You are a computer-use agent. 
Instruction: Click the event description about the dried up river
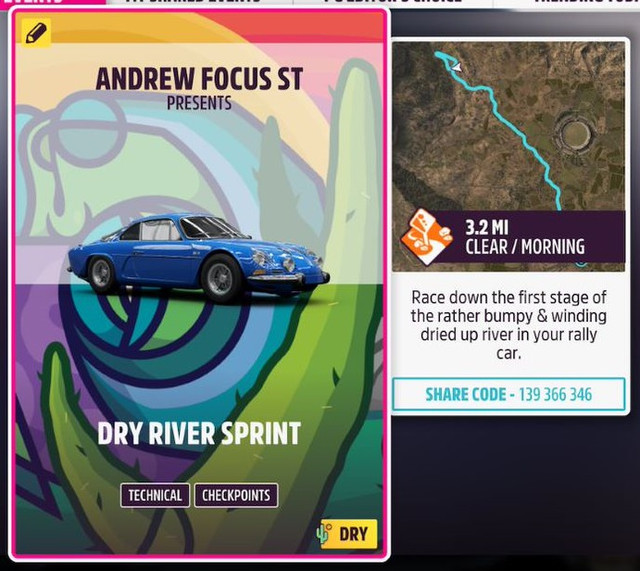[509, 325]
